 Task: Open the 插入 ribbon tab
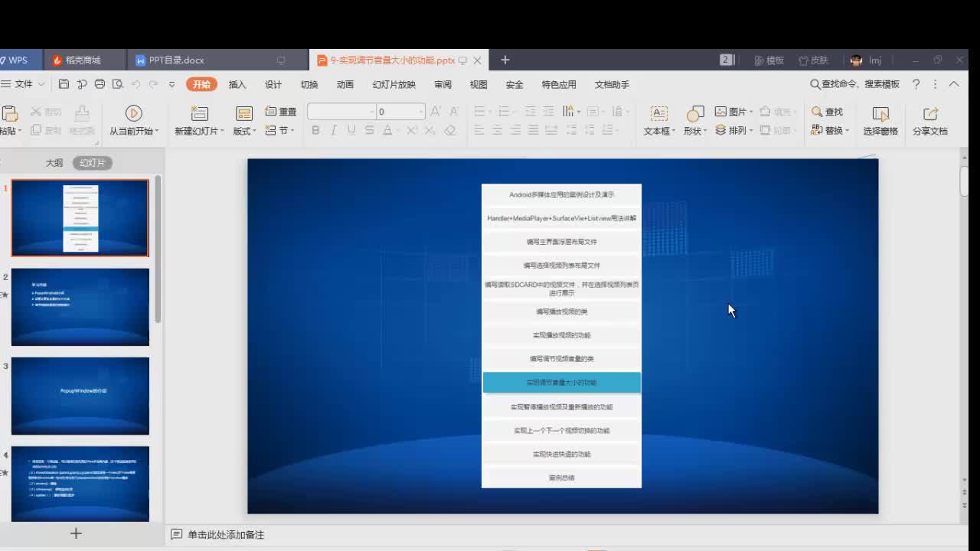pos(237,84)
